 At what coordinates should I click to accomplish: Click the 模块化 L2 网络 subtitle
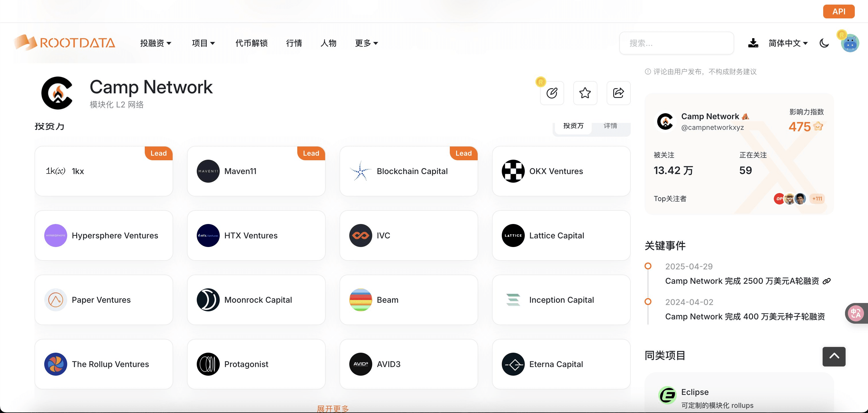(117, 105)
